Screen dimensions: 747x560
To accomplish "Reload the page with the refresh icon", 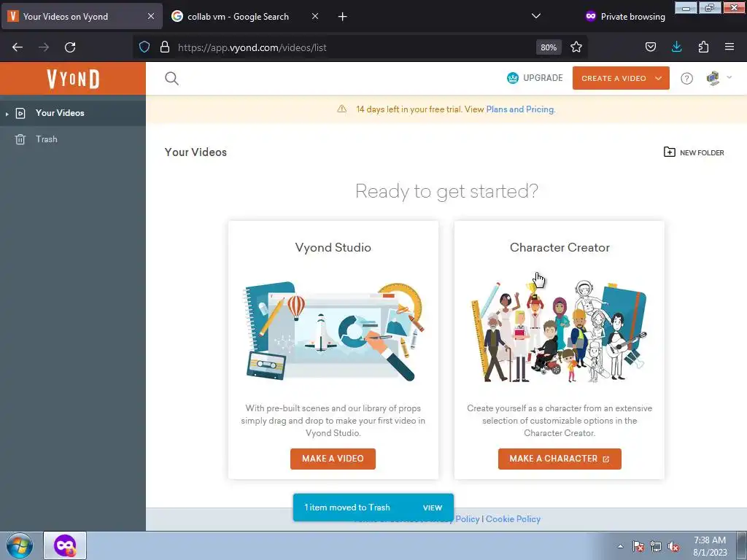I will (70, 47).
